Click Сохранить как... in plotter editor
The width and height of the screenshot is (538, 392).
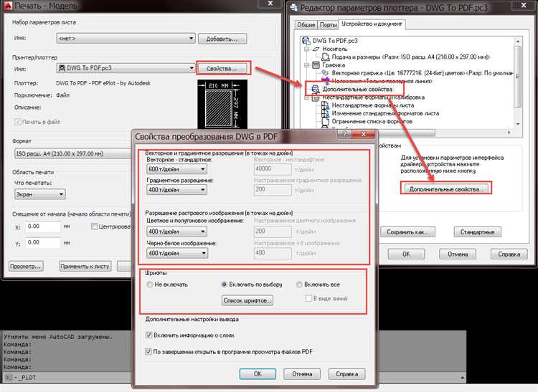point(407,232)
